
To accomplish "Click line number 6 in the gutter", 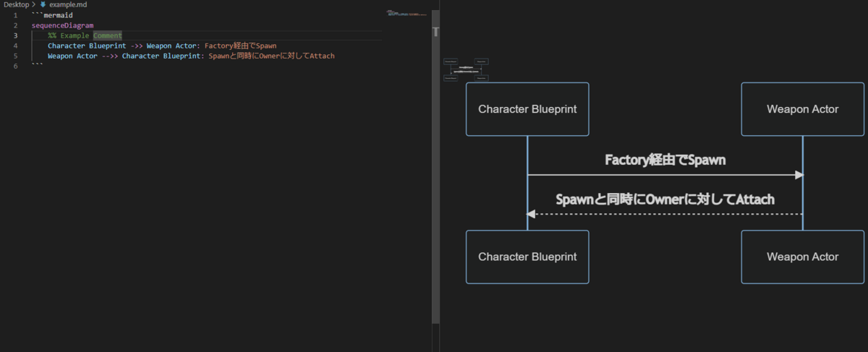I will [15, 66].
